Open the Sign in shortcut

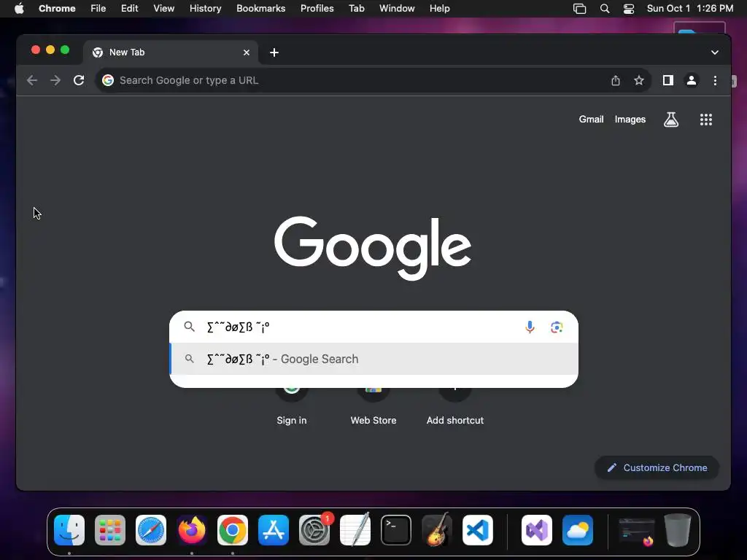[x=292, y=407]
